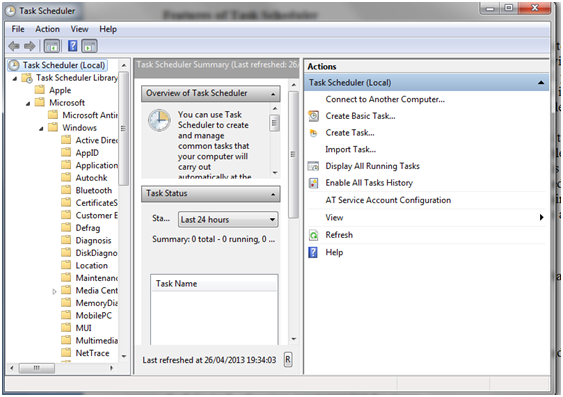Click the Help question-mark icon in Actions
Image resolution: width=563 pixels, height=397 pixels.
click(313, 252)
